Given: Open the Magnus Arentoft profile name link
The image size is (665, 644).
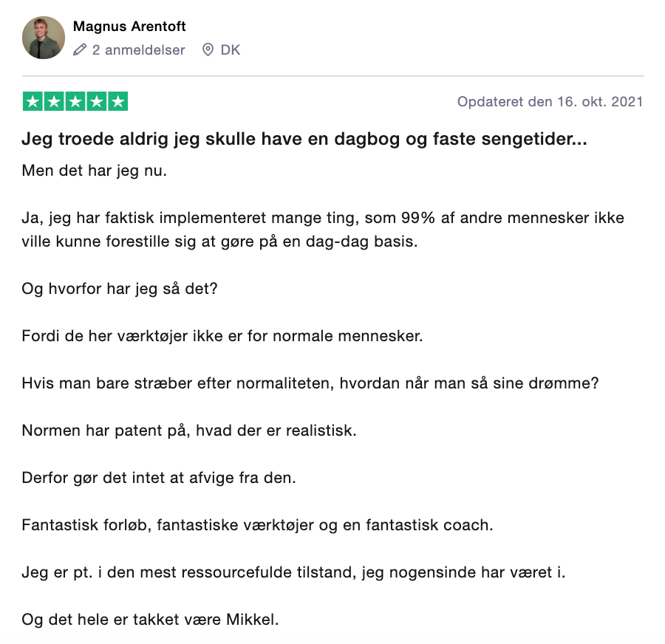Looking at the screenshot, I should pos(129,27).
